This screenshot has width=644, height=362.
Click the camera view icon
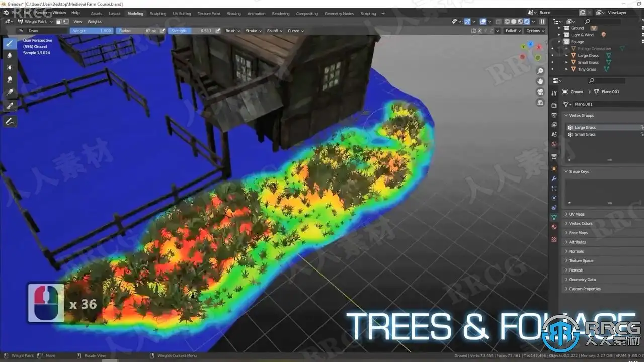point(540,92)
